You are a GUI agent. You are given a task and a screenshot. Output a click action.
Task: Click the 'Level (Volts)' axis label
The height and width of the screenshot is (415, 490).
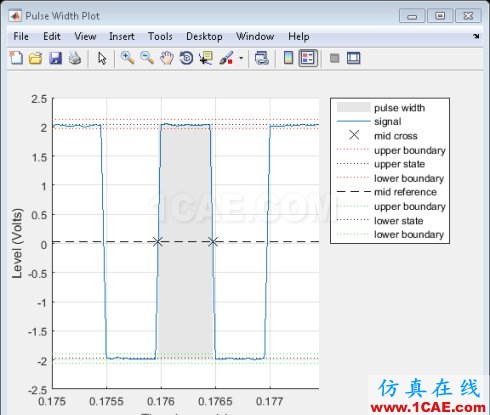pyautogui.click(x=17, y=243)
